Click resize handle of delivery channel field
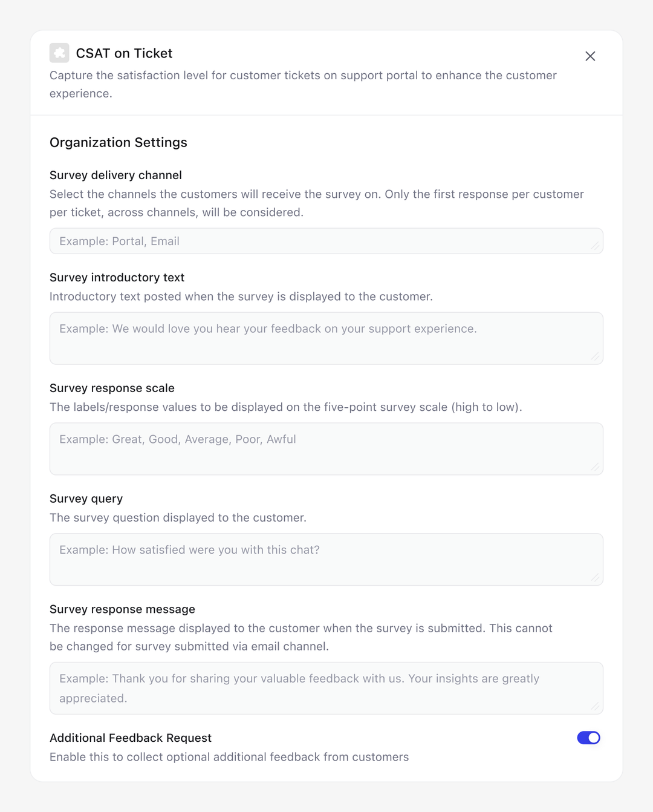The width and height of the screenshot is (653, 812). (x=596, y=246)
